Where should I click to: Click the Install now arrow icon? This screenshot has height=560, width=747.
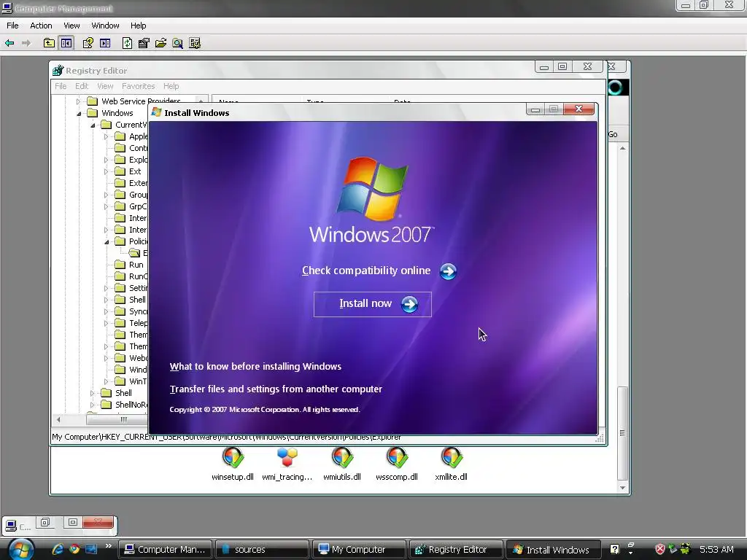pyautogui.click(x=409, y=304)
